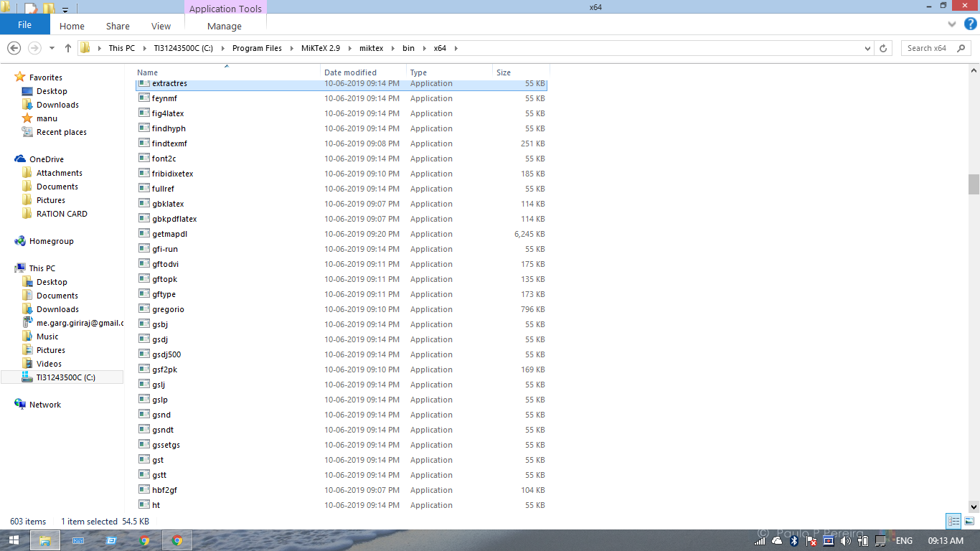Screen dimensions: 980x551
Task: Open the View ribbon tab
Action: click(161, 26)
